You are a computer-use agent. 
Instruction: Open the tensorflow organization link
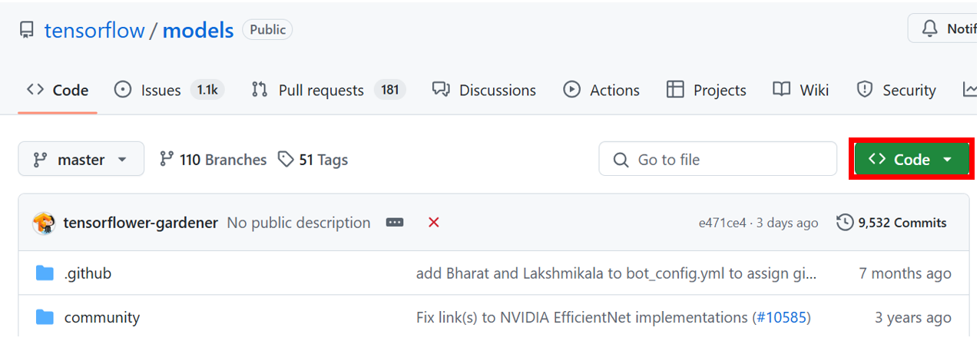[94, 31]
